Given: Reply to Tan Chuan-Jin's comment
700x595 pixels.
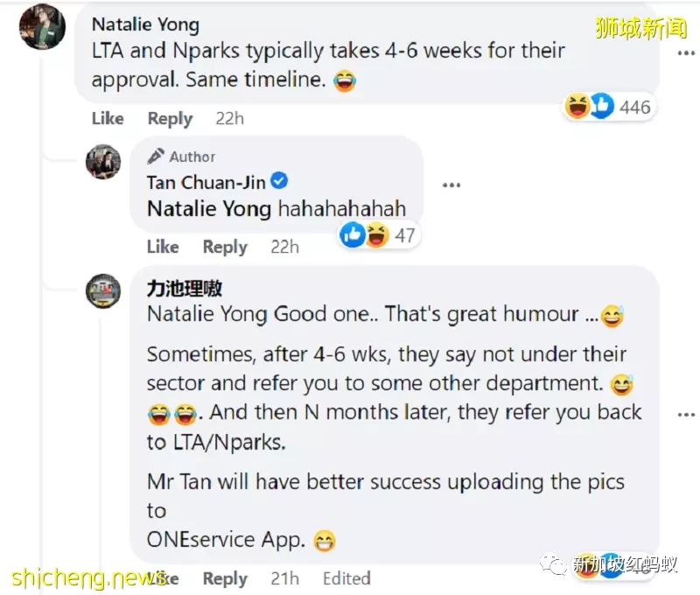Looking at the screenshot, I should coord(225,247).
